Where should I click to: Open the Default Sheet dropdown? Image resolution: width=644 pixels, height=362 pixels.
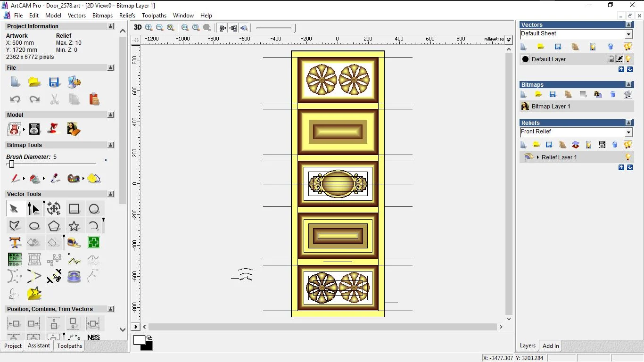pyautogui.click(x=628, y=34)
